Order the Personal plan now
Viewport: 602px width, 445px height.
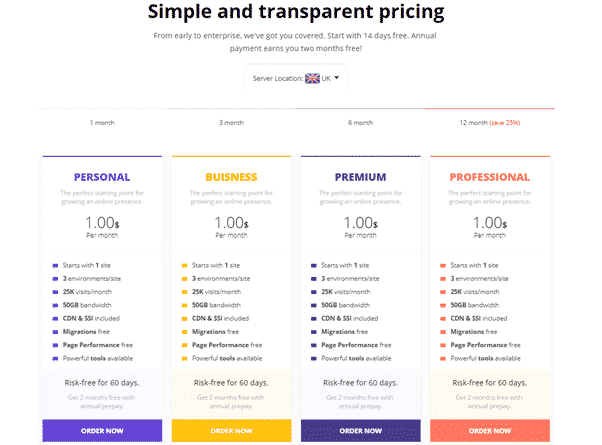click(102, 431)
